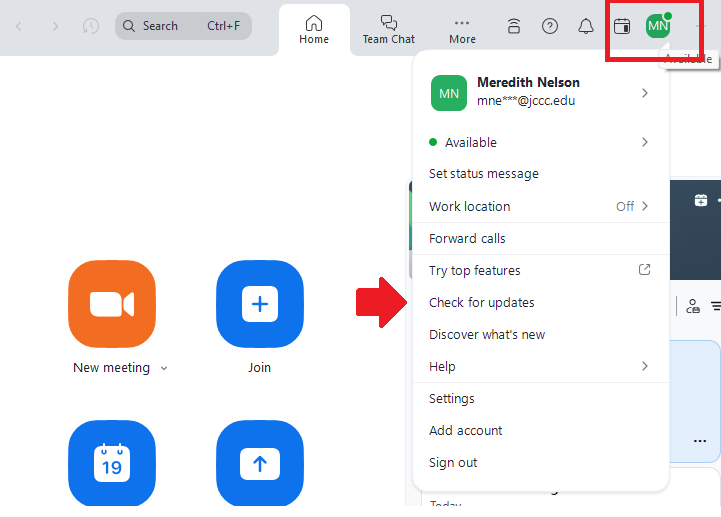This screenshot has width=721, height=517.
Task: Open the Team Chat tab
Action: pyautogui.click(x=389, y=30)
